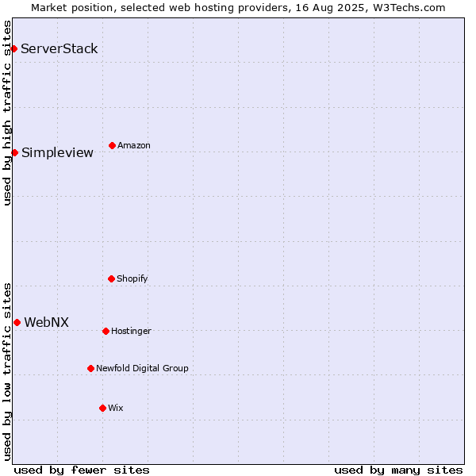The image size is (476, 476).
Task: Click the Hostinger red data point
Action: (106, 331)
